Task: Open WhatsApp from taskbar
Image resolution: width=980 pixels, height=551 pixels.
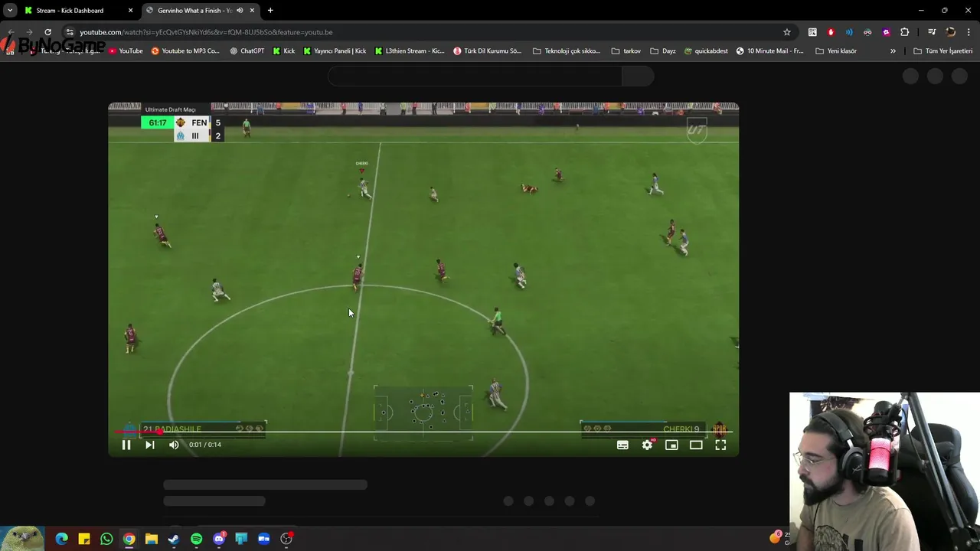Action: pos(106,539)
